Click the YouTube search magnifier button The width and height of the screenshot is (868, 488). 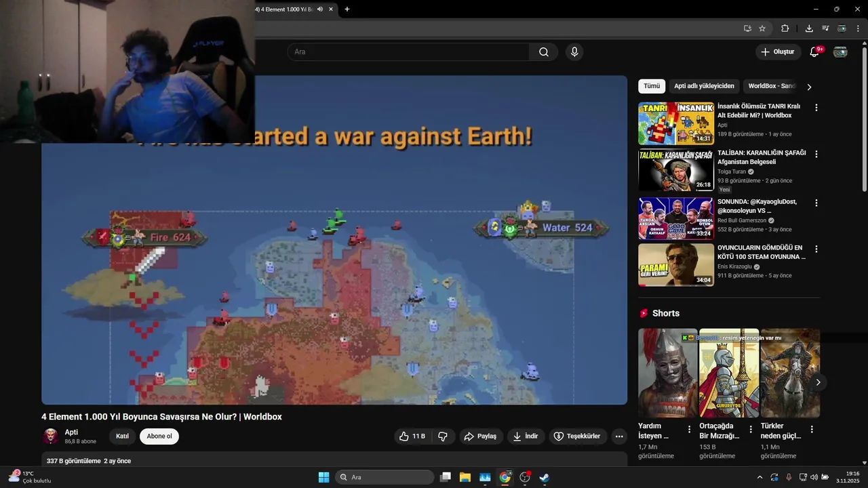click(x=544, y=52)
